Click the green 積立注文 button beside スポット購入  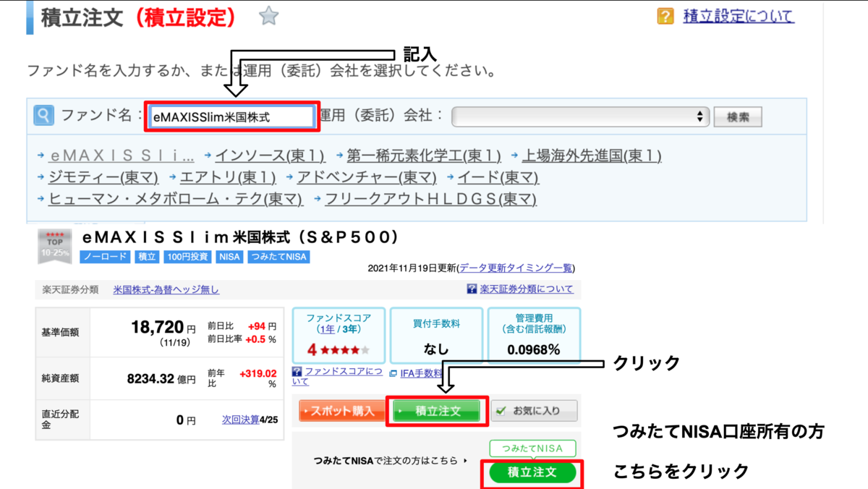(437, 411)
